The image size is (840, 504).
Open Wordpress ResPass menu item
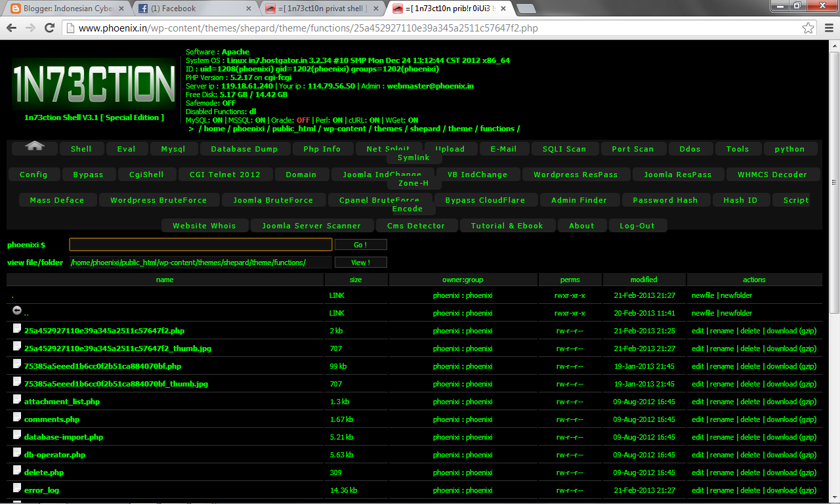[x=576, y=175]
